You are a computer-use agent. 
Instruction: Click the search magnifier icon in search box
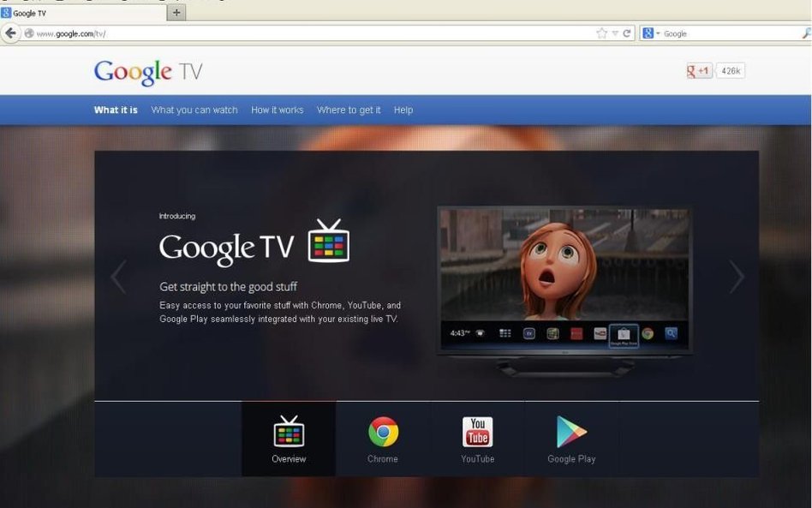click(806, 33)
